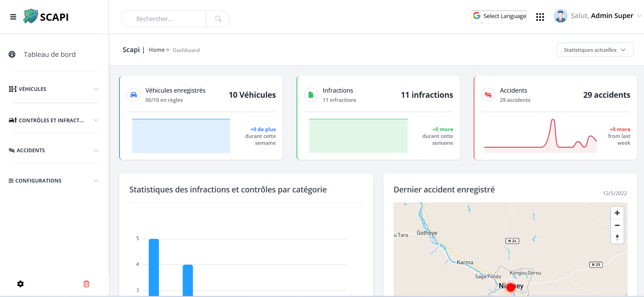Click the Google logo in language selector
The height and width of the screenshot is (297, 644).
(477, 16)
